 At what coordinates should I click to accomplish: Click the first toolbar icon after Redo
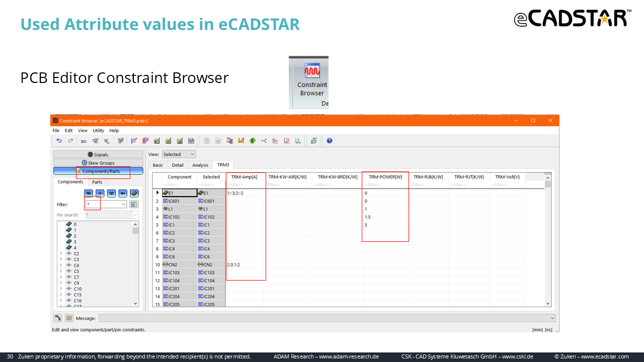84,141
